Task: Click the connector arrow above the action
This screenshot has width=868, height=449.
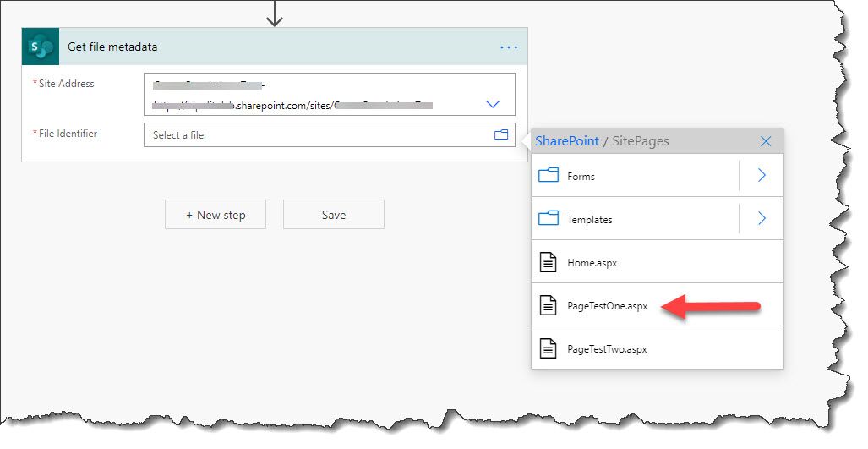Action: 274,14
